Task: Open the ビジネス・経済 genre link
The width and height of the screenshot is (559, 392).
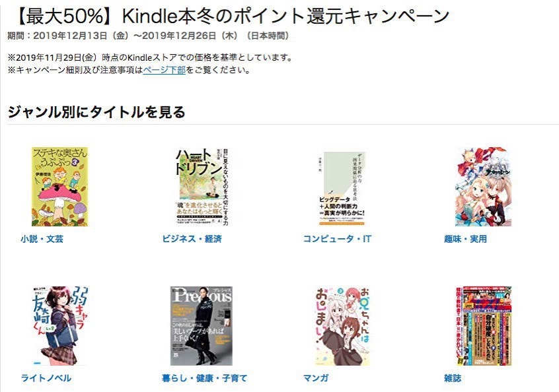Action: (x=192, y=239)
